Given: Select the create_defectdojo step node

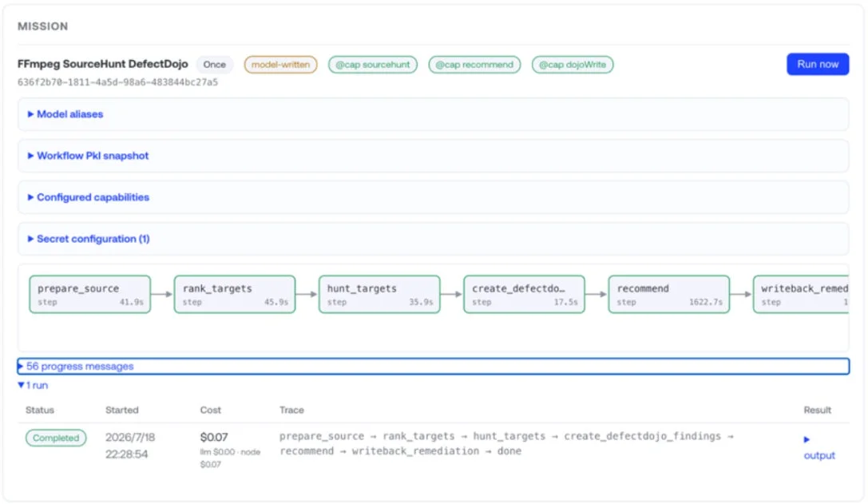Looking at the screenshot, I should pos(524,294).
